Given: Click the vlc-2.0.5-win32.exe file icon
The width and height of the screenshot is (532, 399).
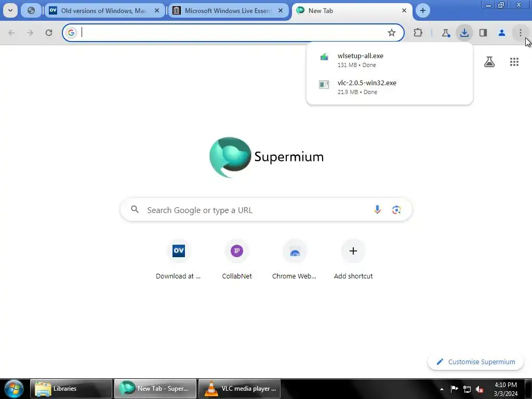Looking at the screenshot, I should [324, 85].
